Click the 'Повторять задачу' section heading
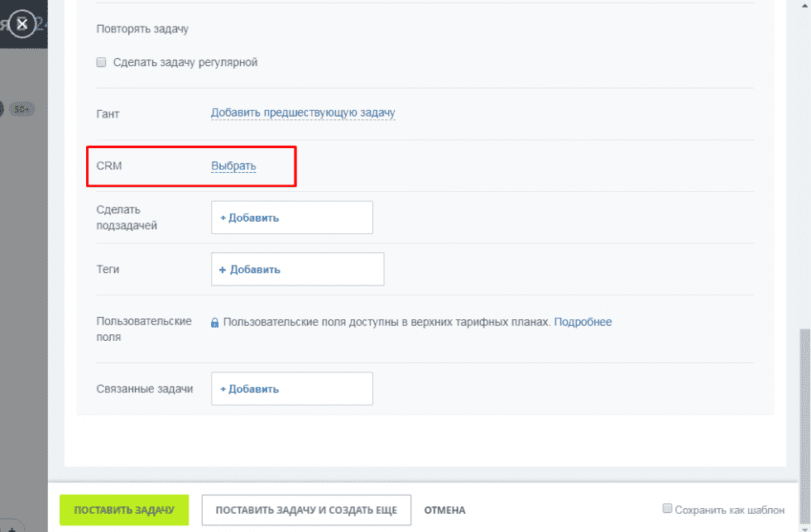 [x=142, y=29]
